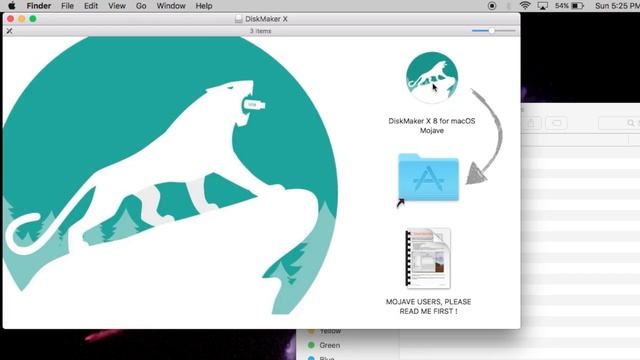Open the File menu

pyautogui.click(x=67, y=6)
